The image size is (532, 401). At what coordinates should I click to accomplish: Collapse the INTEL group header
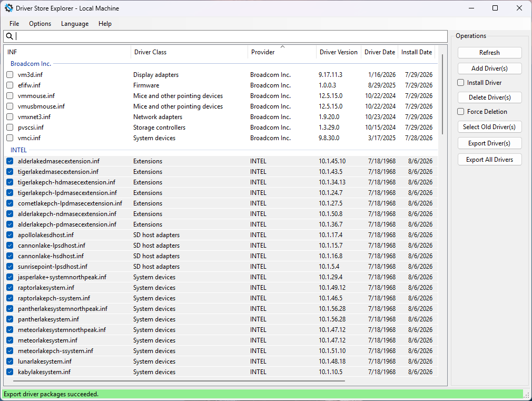click(x=18, y=150)
